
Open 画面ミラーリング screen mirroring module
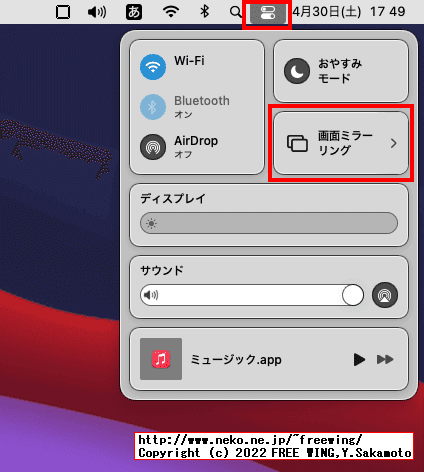[341, 143]
